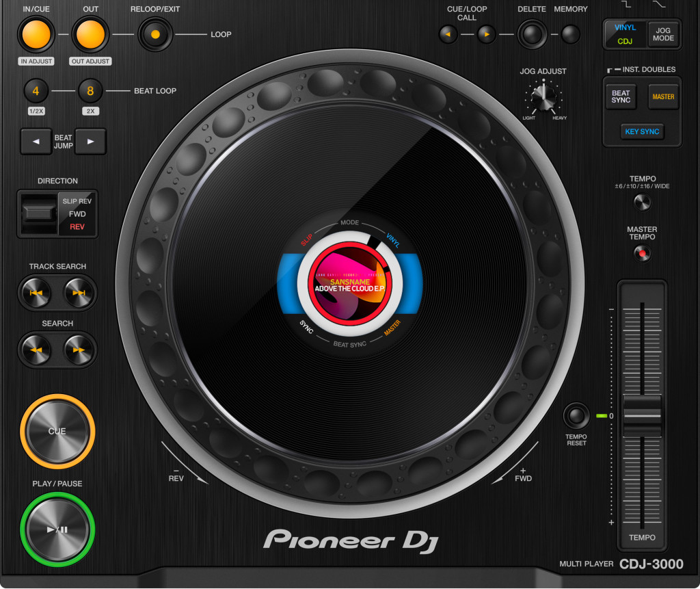The width and height of the screenshot is (700, 589).
Task: Click the SLIP mode label on jog display
Action: click(307, 240)
